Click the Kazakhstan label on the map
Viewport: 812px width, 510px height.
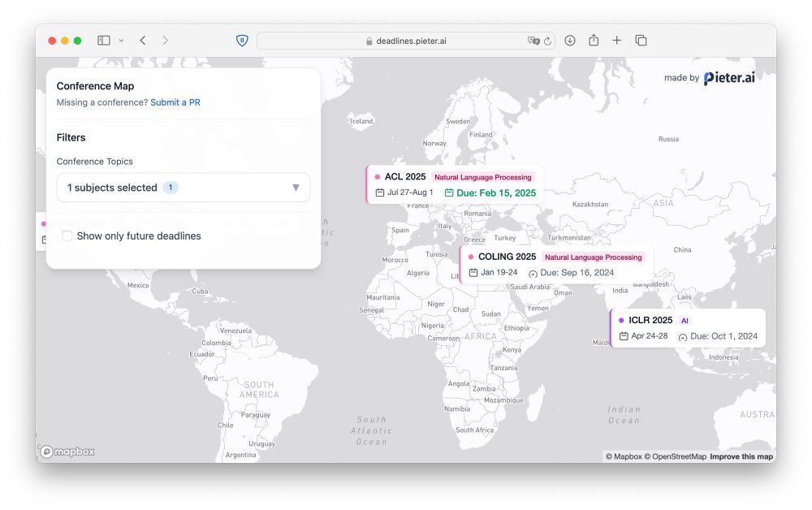(590, 205)
